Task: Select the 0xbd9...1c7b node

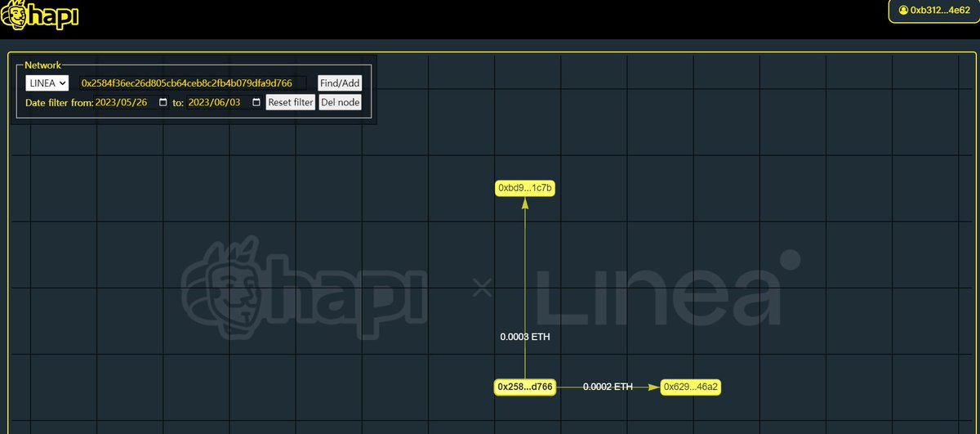Action: tap(525, 188)
